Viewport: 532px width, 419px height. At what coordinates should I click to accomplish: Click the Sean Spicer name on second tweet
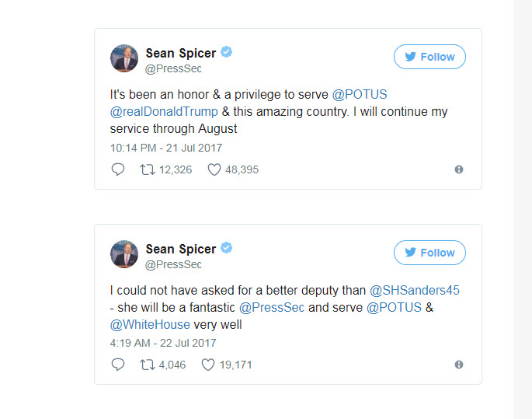(181, 249)
